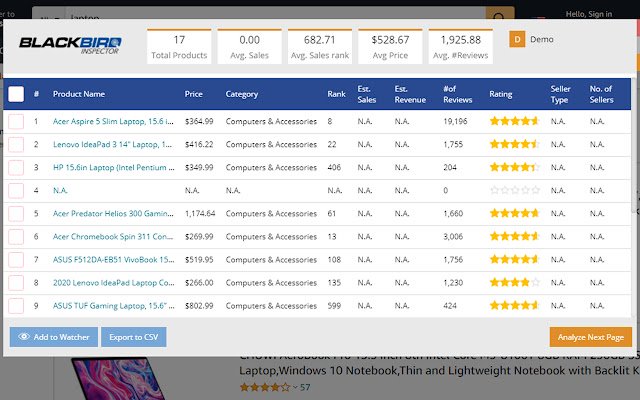Click price $802.99 in ASUS TUF row

click(199, 306)
